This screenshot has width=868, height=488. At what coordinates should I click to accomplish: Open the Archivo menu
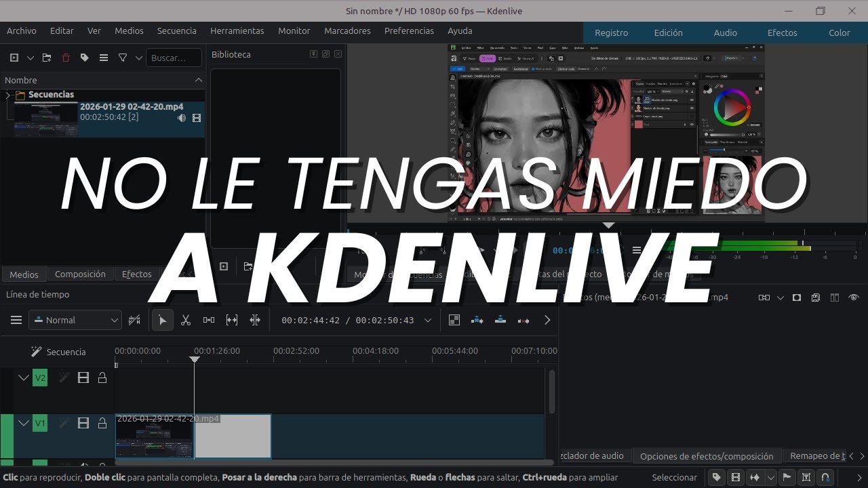[22, 31]
